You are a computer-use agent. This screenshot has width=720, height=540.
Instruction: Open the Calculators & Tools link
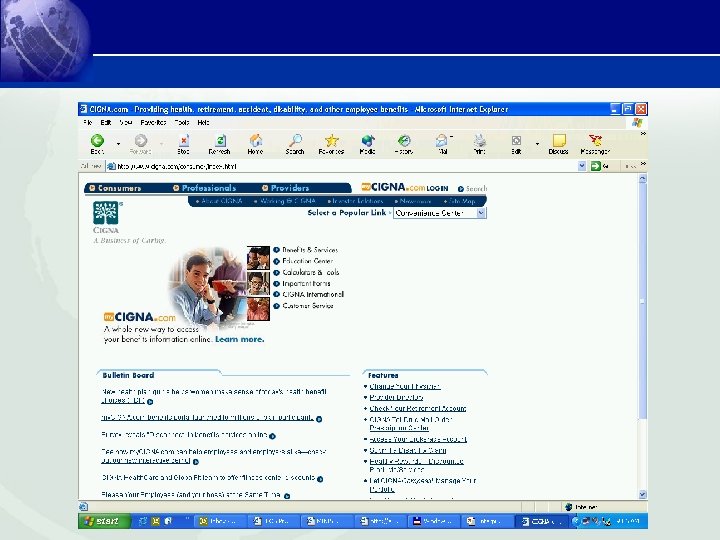[x=310, y=272]
